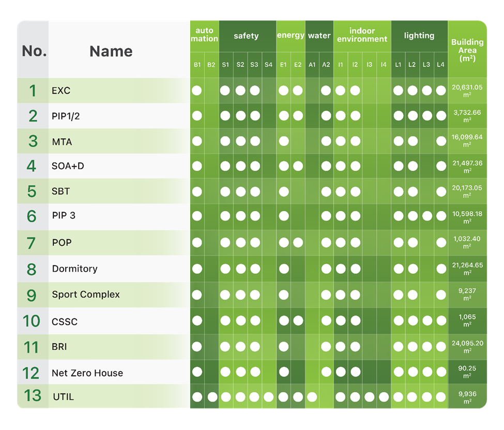Viewport: 504px width, 430px height.
Task: Select the lighting category header
Action: point(419,36)
